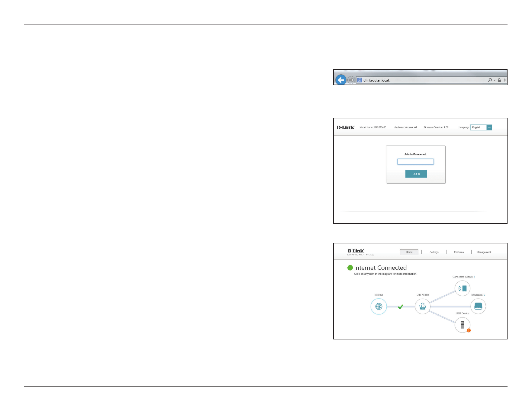The height and width of the screenshot is (411, 532).
Task: Click the USB Device icon
Action: coord(463,325)
